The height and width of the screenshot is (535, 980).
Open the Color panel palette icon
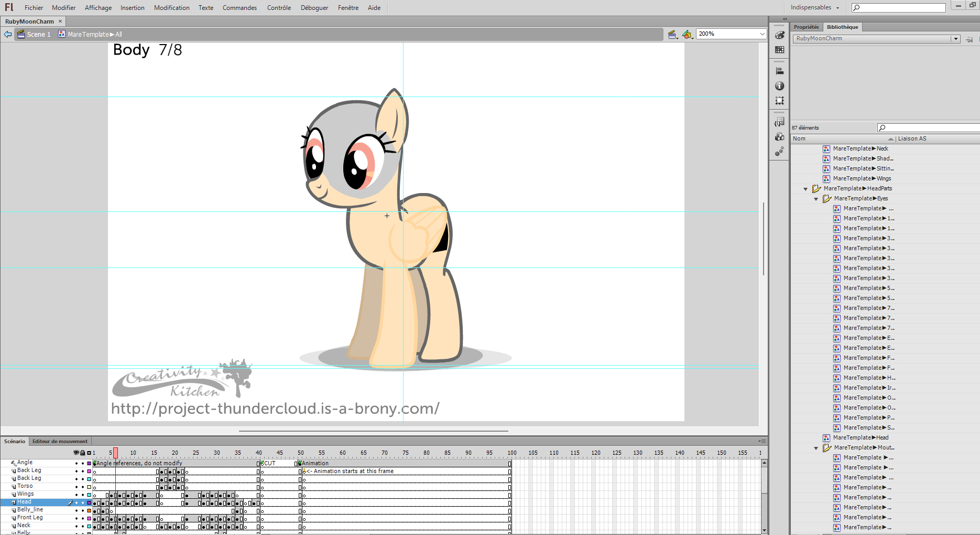pyautogui.click(x=780, y=35)
